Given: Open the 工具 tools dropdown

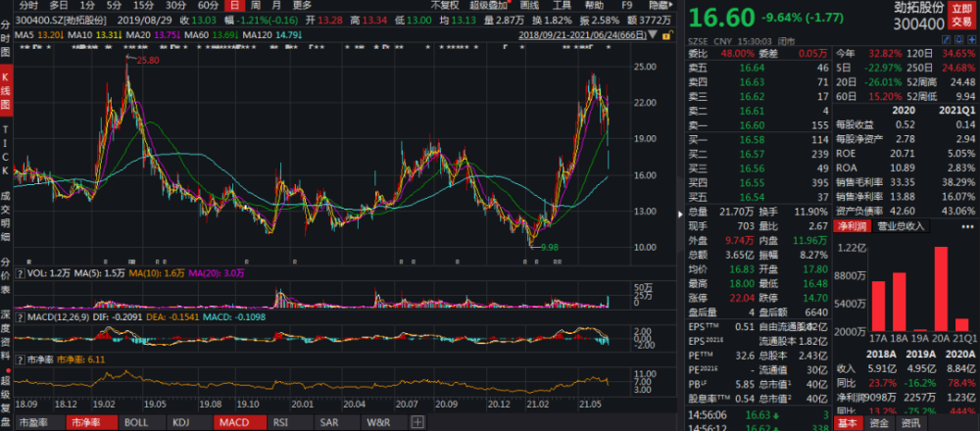Looking at the screenshot, I should [562, 5].
